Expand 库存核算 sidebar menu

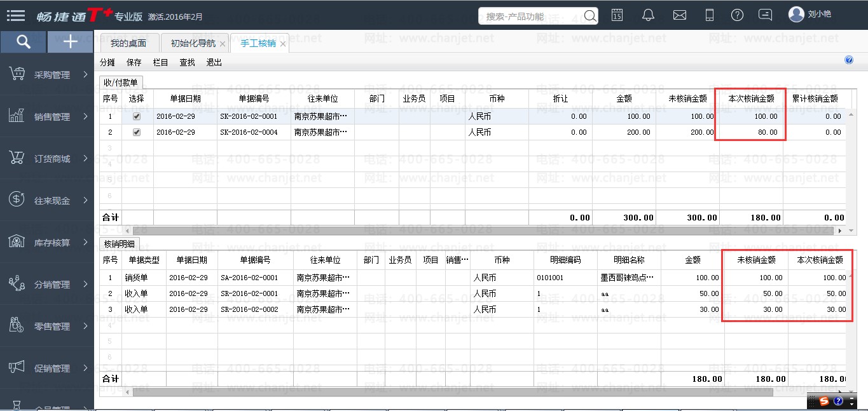coord(48,243)
